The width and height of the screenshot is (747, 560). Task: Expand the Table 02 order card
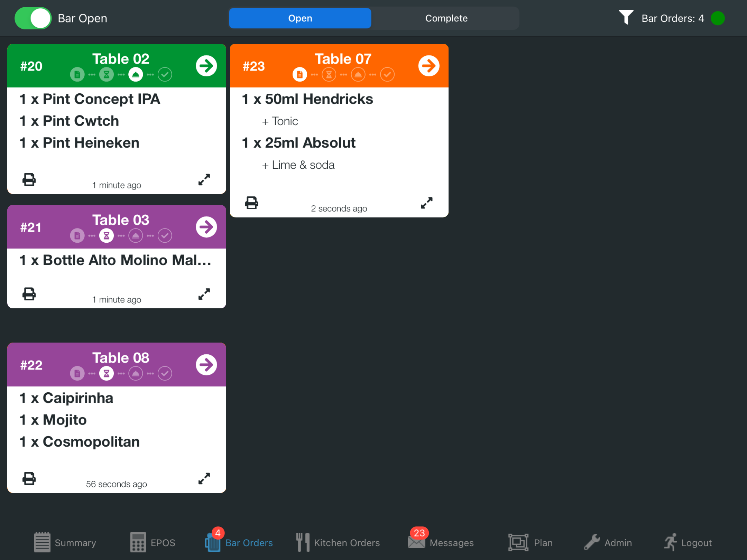(x=204, y=180)
